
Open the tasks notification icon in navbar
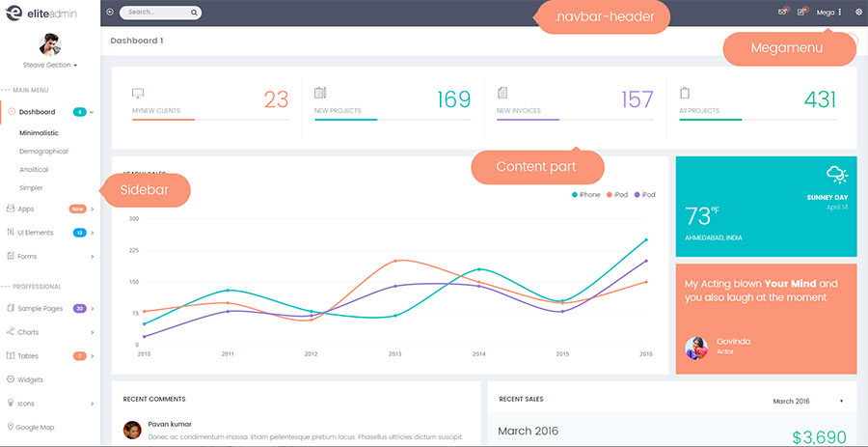click(800, 12)
